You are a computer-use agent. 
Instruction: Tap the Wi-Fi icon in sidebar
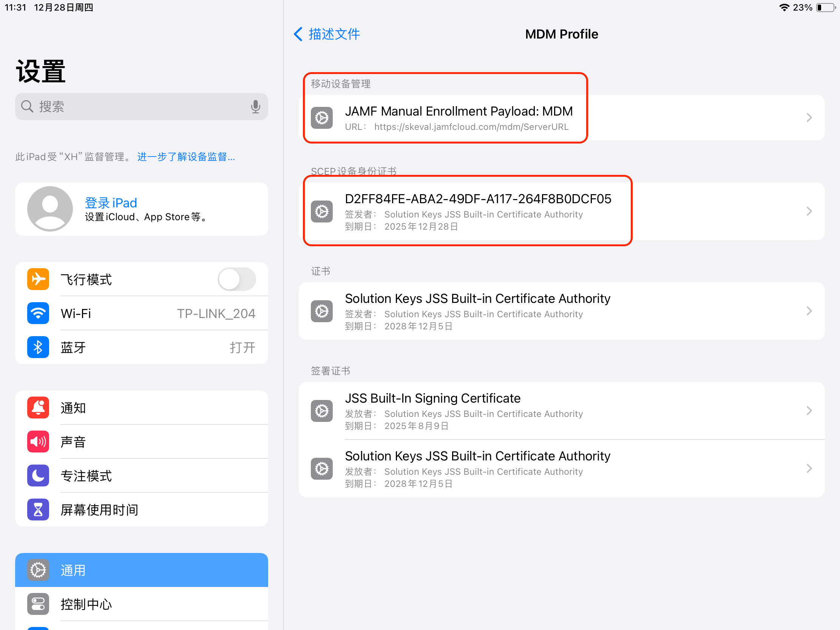[x=38, y=313]
